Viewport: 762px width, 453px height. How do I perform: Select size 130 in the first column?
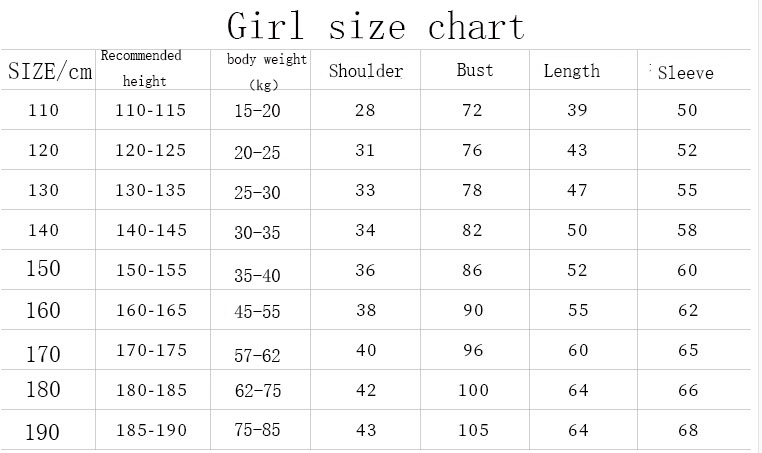(44, 190)
